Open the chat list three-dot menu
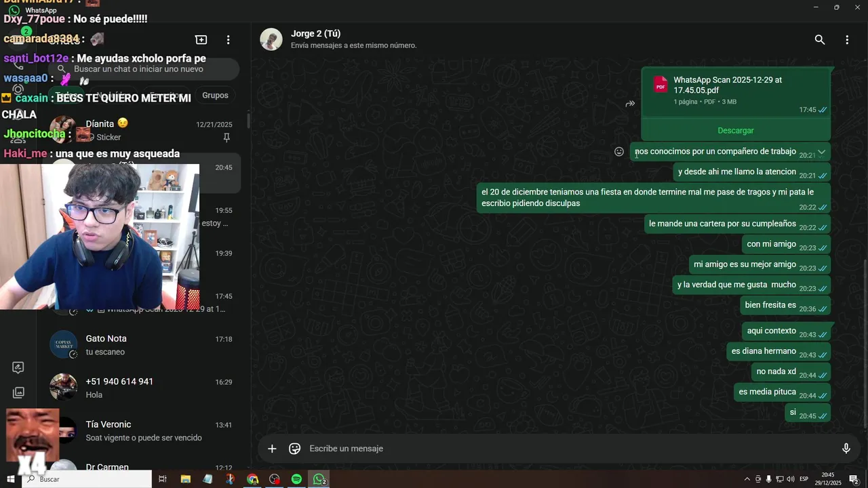 pyautogui.click(x=229, y=40)
